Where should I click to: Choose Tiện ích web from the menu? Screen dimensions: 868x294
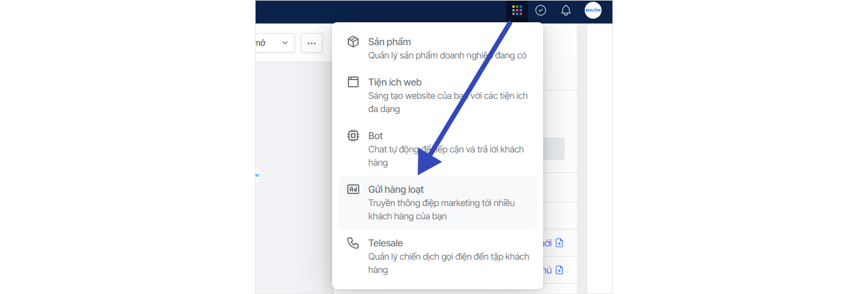(x=395, y=82)
